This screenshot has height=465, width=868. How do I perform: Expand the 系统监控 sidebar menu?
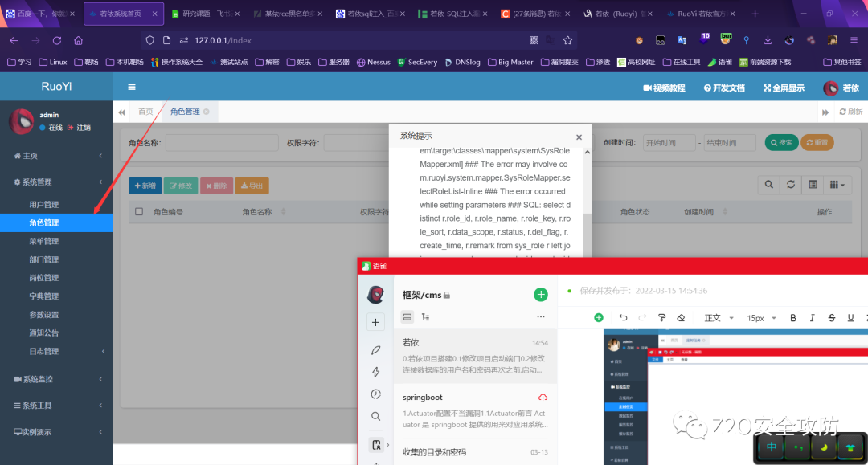click(x=56, y=379)
